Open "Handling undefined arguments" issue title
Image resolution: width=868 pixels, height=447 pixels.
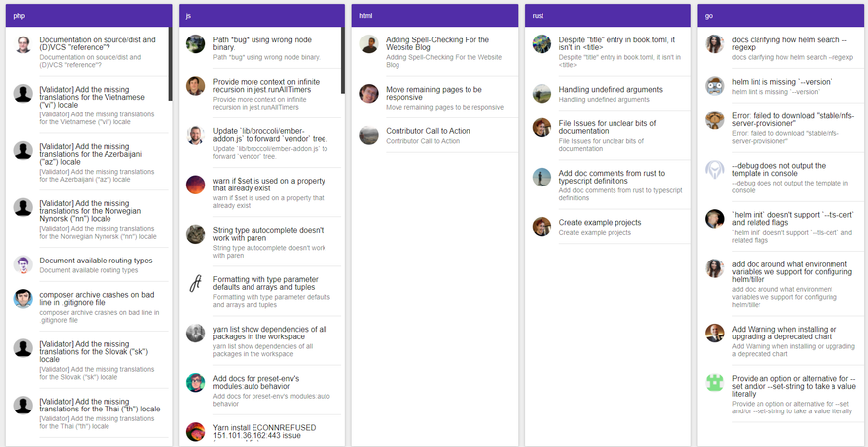pyautogui.click(x=611, y=89)
